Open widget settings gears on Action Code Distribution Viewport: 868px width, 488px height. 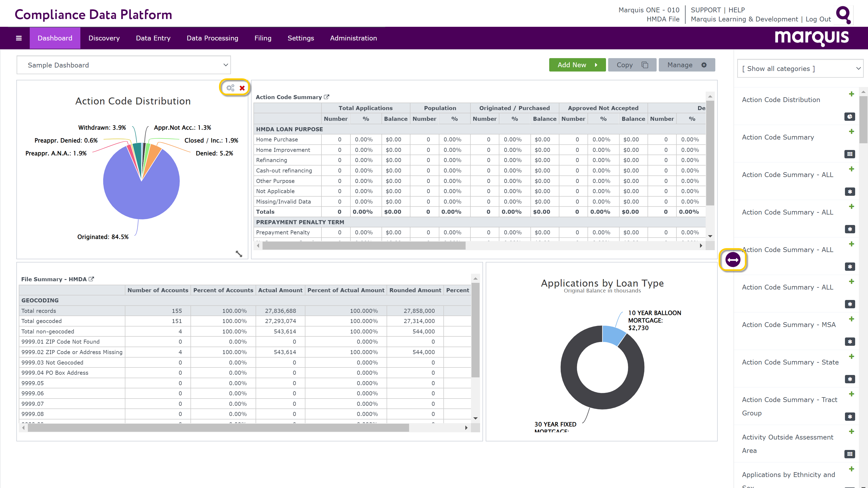click(230, 88)
